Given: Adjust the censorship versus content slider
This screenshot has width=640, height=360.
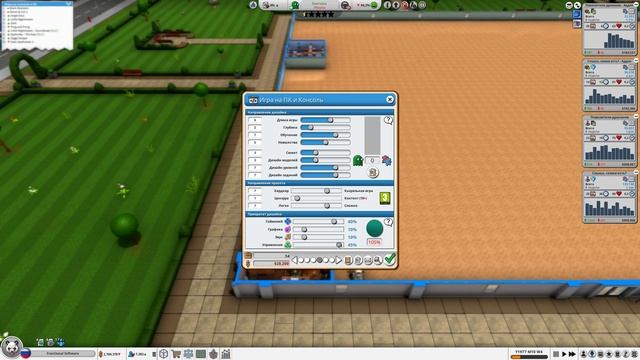Looking at the screenshot, I should pos(316,198).
